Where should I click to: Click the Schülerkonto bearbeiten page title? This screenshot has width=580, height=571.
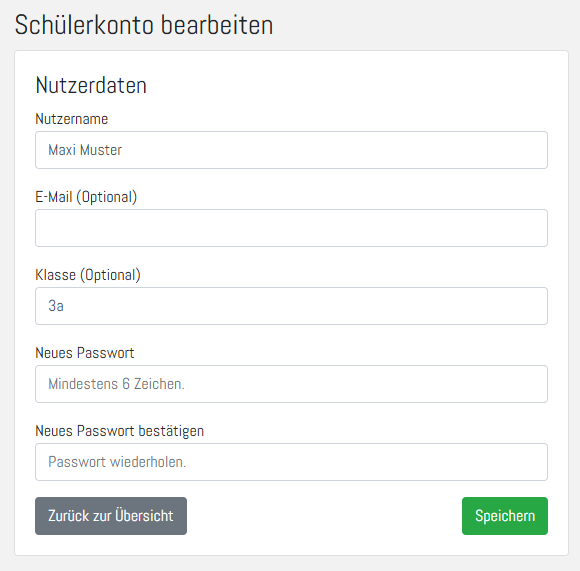coord(144,25)
